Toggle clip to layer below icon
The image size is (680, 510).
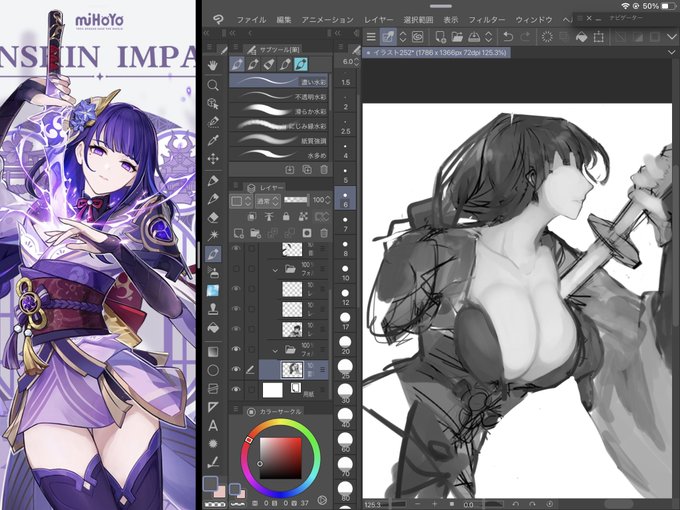click(252, 216)
